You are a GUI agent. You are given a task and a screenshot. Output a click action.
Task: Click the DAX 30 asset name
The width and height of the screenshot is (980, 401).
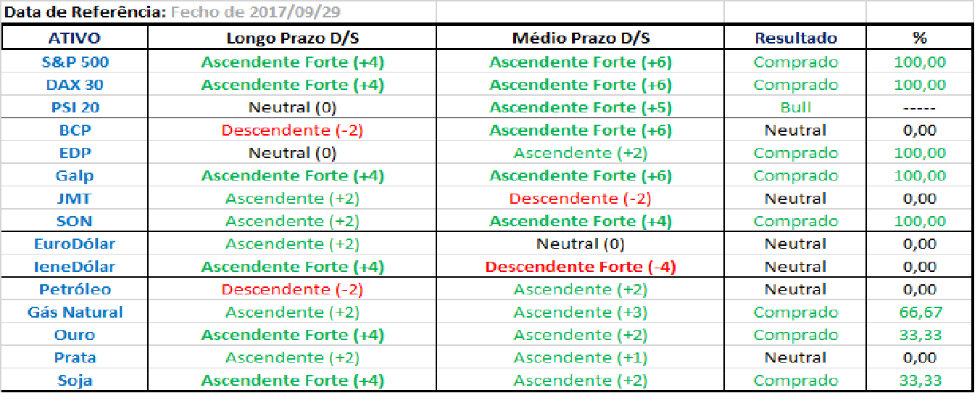(x=75, y=85)
